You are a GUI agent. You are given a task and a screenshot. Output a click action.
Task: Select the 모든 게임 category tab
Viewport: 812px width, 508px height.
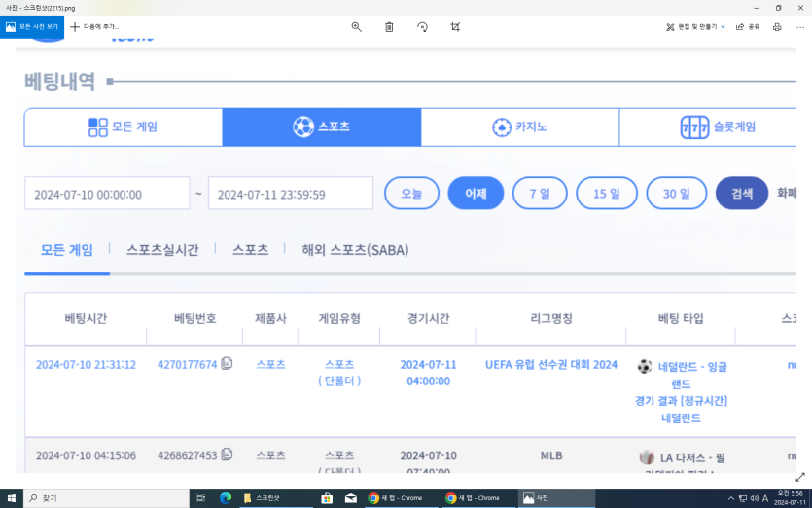(x=124, y=127)
